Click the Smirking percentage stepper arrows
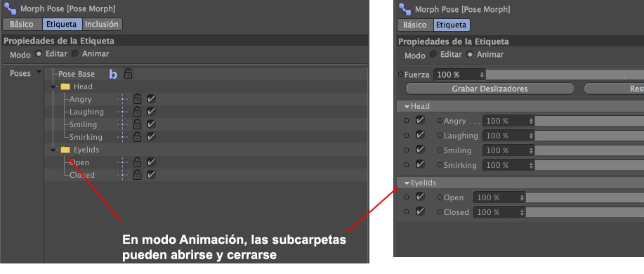Viewport: 644px width, 274px height. pyautogui.click(x=531, y=165)
